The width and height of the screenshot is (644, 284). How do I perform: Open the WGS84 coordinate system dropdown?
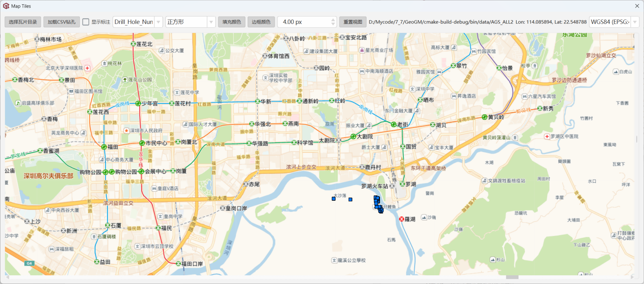pyautogui.click(x=635, y=22)
